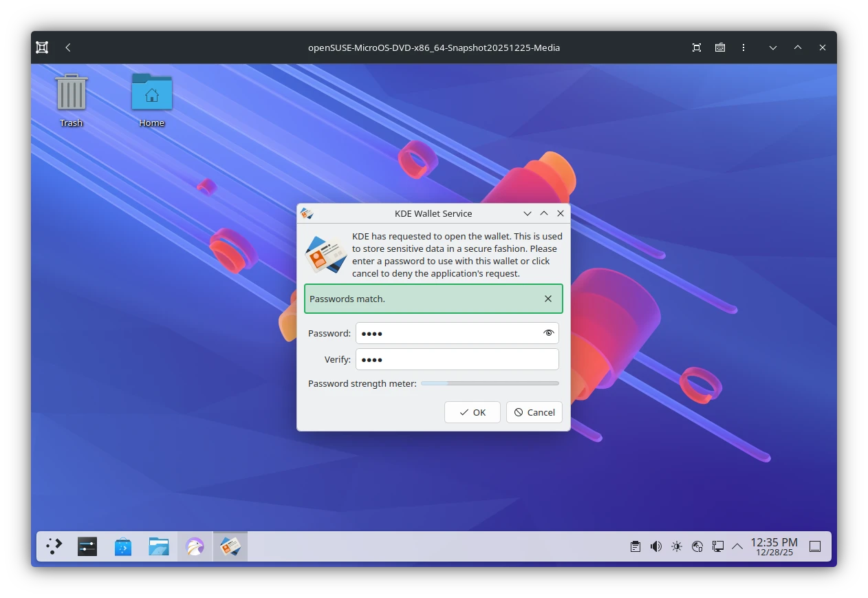The width and height of the screenshot is (868, 598).
Task: Open the Dolphin file manager
Action: 159,546
